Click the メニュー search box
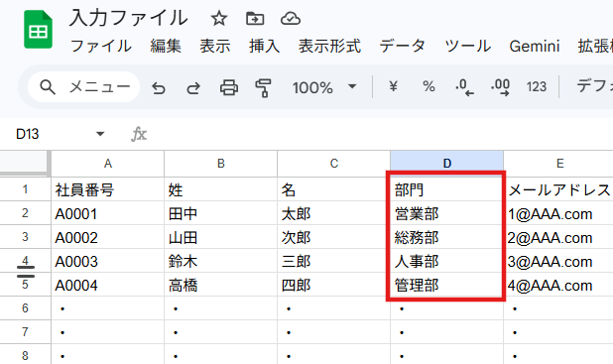Image resolution: width=613 pixels, height=364 pixels. click(84, 87)
